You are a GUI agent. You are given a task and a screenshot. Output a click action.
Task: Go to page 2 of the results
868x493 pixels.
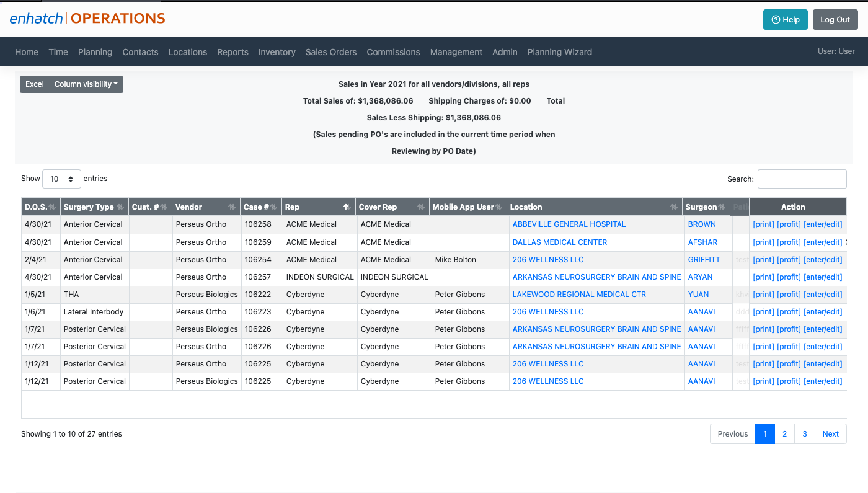[x=784, y=433]
